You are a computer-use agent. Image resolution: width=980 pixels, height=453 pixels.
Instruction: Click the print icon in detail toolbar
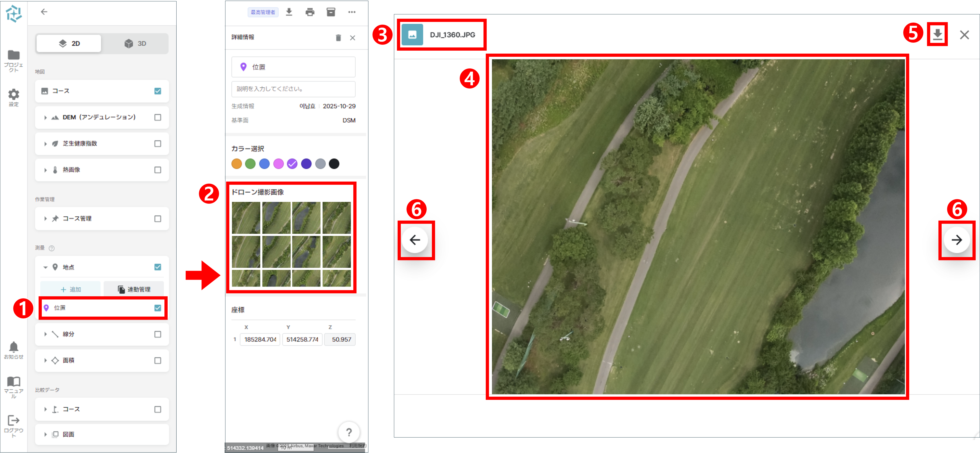(x=310, y=12)
